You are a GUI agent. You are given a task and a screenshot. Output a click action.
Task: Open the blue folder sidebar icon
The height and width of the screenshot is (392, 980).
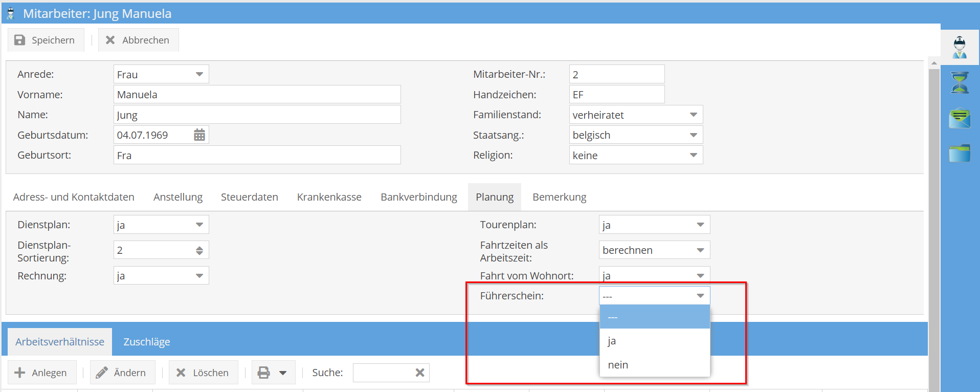pyautogui.click(x=960, y=153)
